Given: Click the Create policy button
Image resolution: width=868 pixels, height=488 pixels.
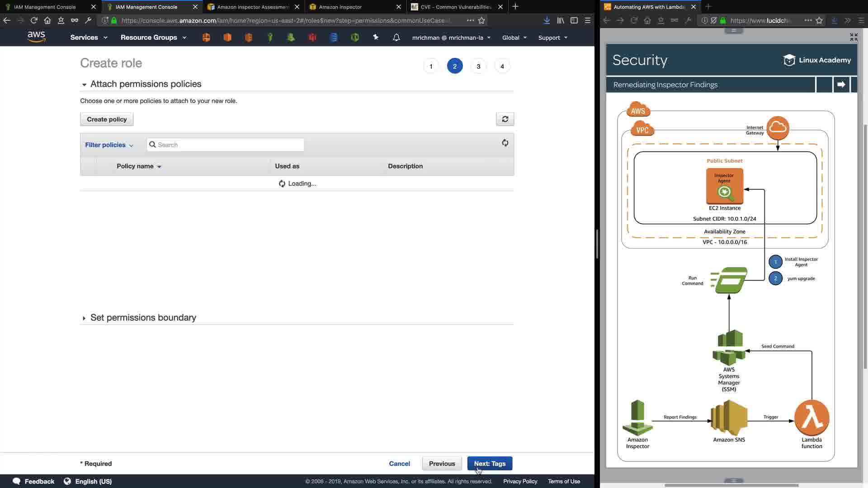Looking at the screenshot, I should click(x=107, y=119).
